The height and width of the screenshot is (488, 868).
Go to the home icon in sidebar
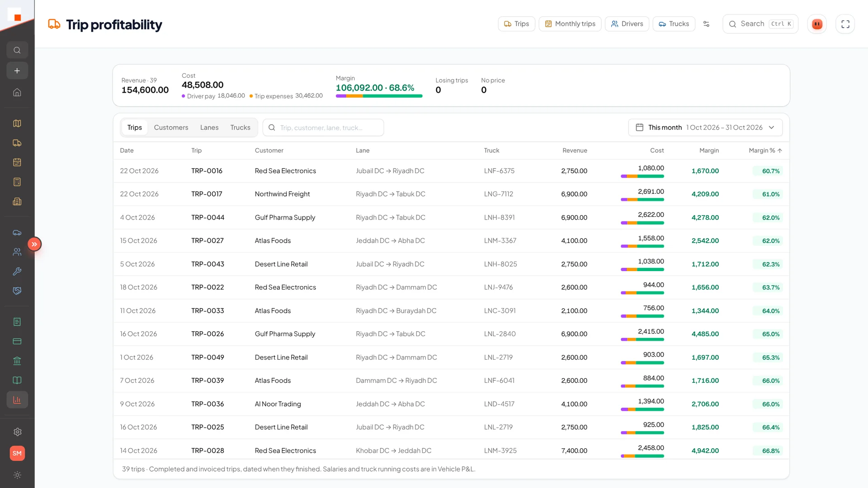point(17,92)
